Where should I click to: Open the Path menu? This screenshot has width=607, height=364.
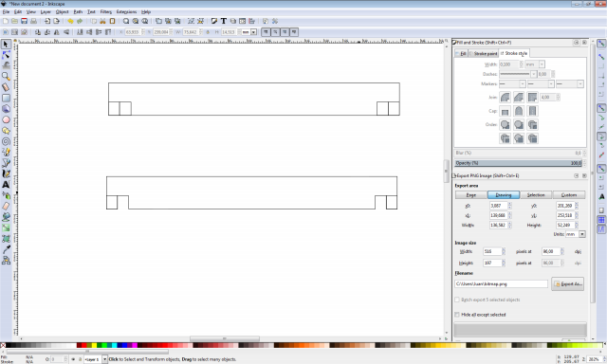point(78,12)
